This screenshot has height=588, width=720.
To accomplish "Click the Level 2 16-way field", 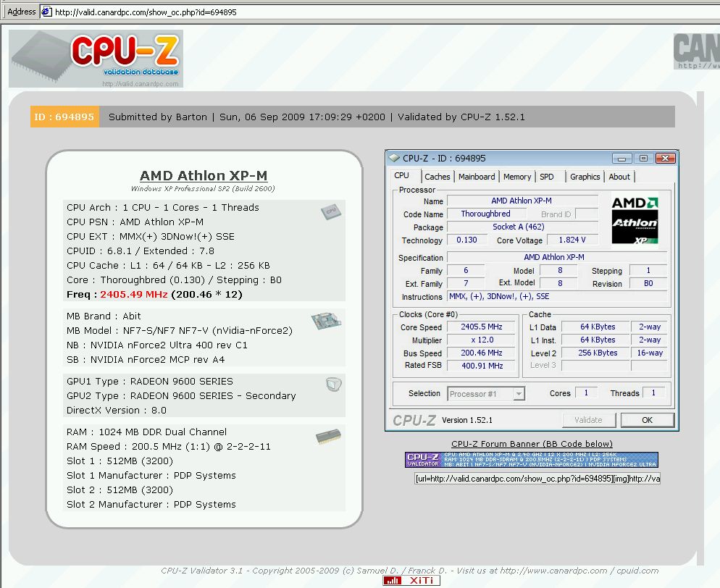I will [650, 353].
